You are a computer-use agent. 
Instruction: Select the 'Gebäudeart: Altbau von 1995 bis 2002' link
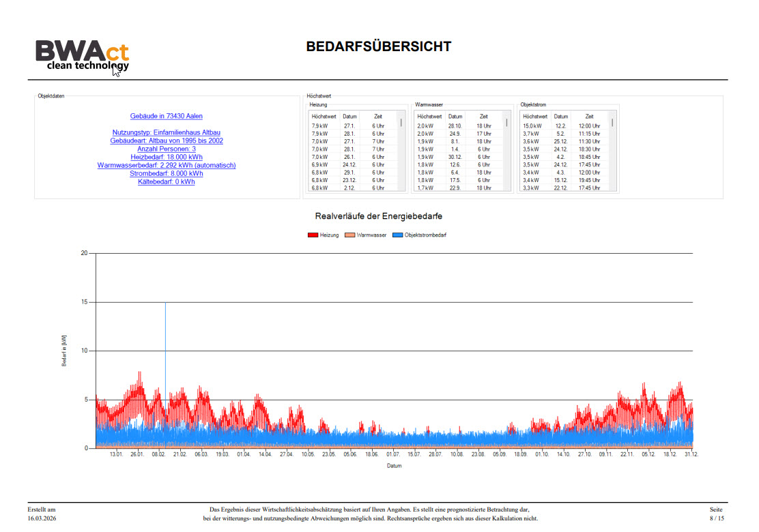(x=166, y=141)
